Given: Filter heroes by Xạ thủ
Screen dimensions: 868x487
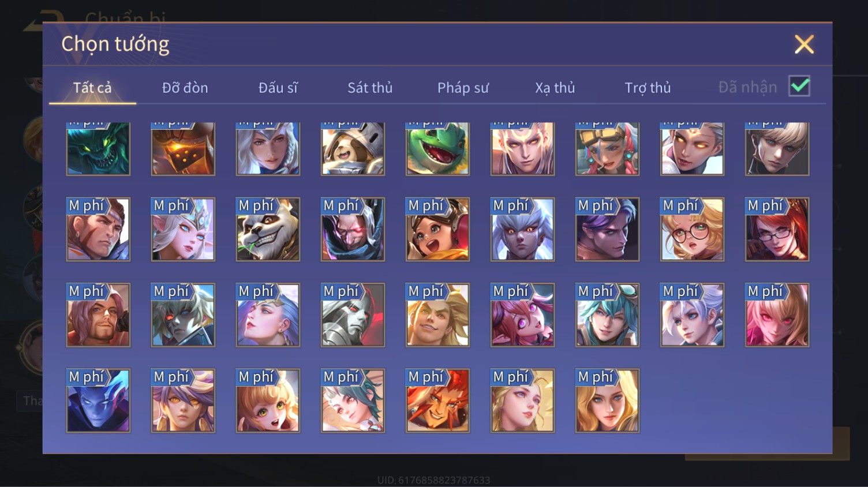Looking at the screenshot, I should click(x=555, y=88).
